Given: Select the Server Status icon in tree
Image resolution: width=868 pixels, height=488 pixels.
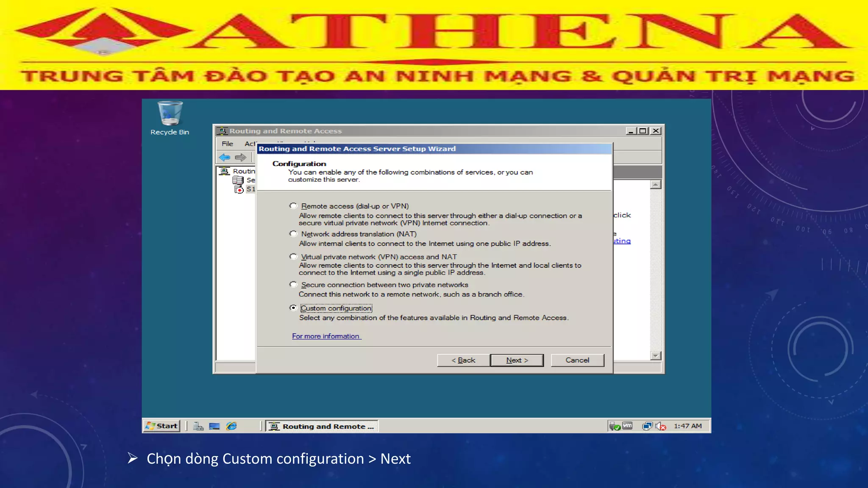Looking at the screenshot, I should pos(238,180).
